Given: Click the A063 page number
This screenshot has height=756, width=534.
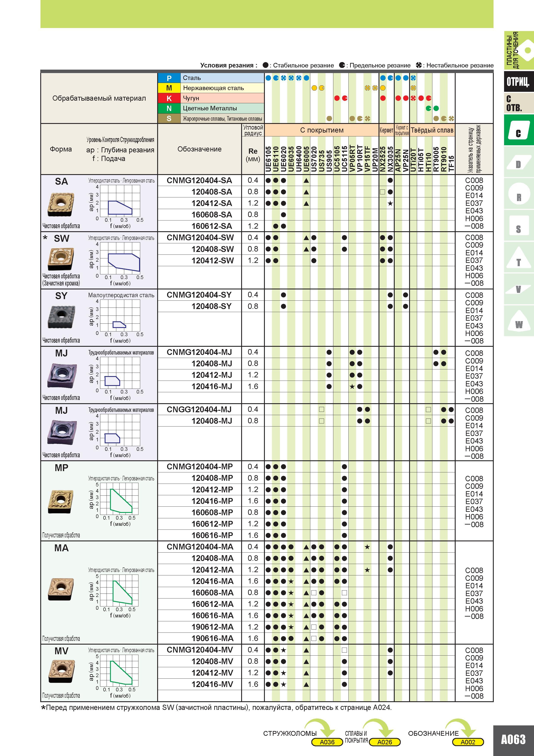Looking at the screenshot, I should (513, 740).
